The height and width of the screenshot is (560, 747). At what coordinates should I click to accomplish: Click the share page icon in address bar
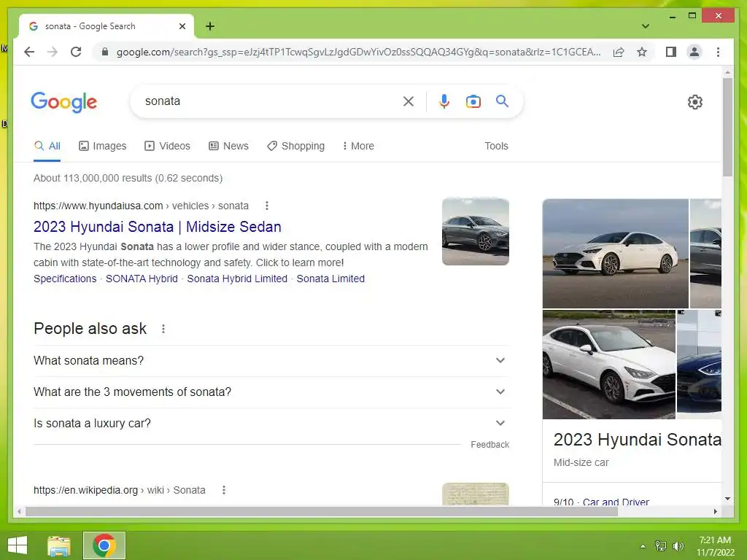[619, 52]
